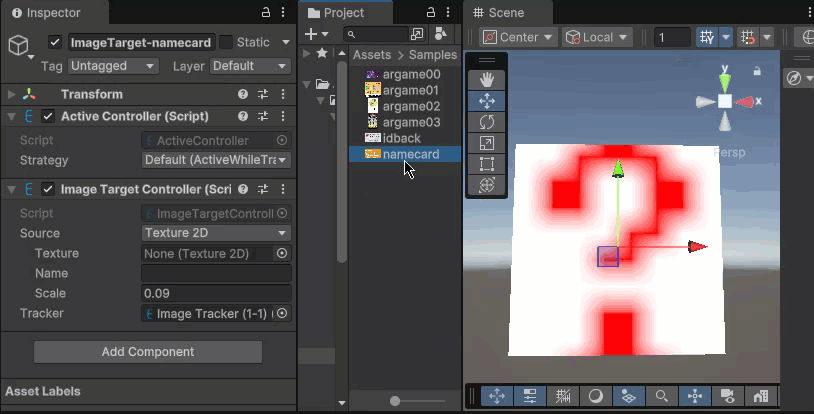Viewport: 814px width, 414px height.
Task: Lock the Project panel
Action: click(x=431, y=12)
